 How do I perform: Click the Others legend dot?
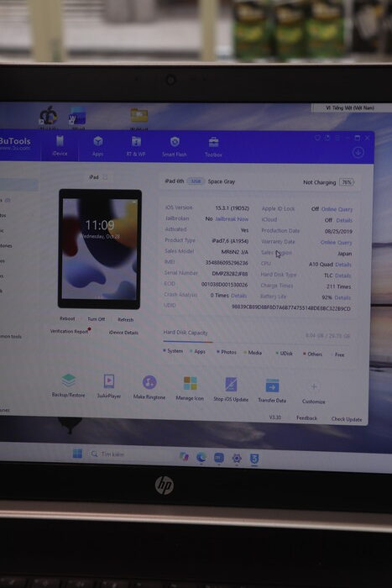(x=305, y=354)
